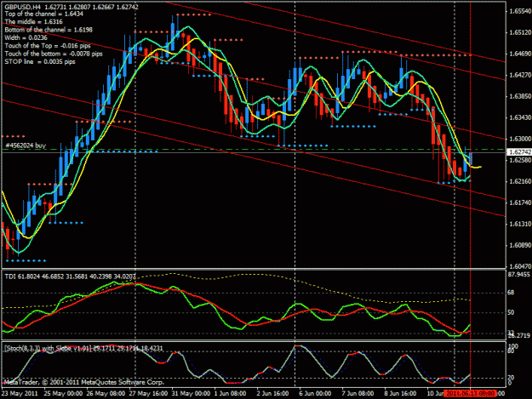Viewport: 532px width, 399px height.
Task: Click the 1.64270 price scale label
Action: (520, 75)
